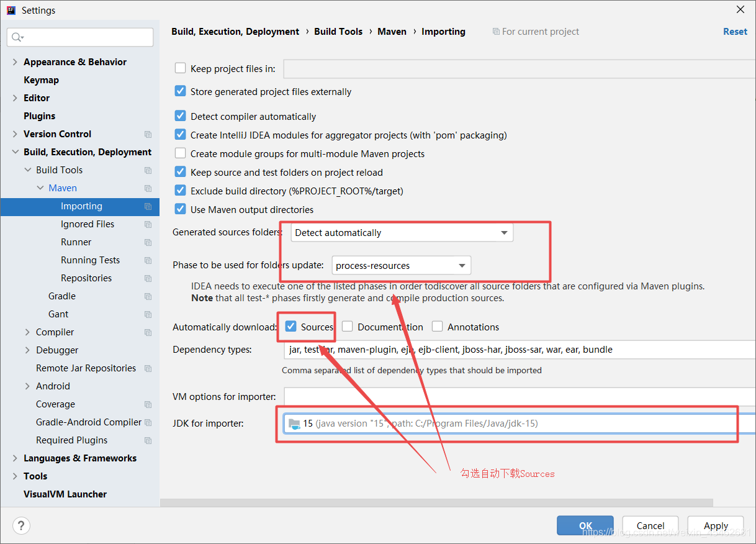Image resolution: width=756 pixels, height=544 pixels.
Task: Click VM options for importer field
Action: [520, 396]
